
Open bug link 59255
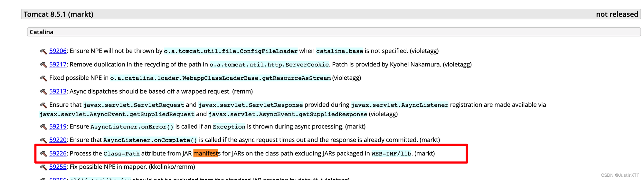tap(58, 167)
